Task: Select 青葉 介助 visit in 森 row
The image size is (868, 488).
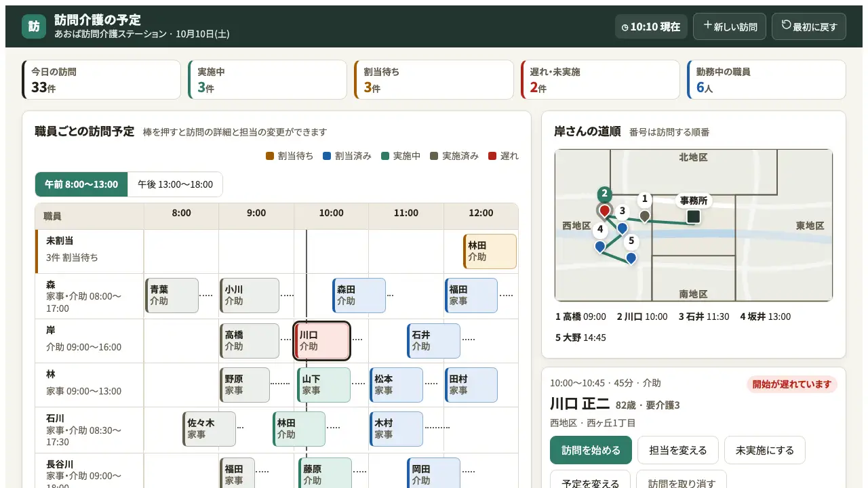Action: tap(172, 296)
